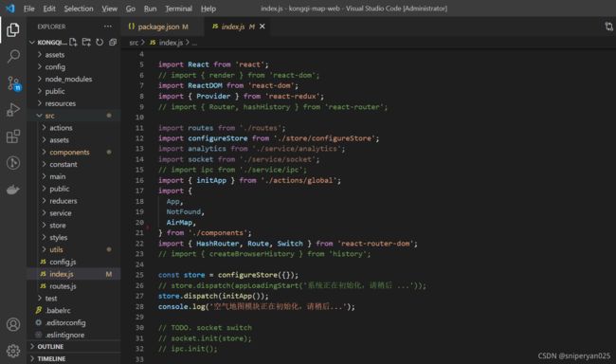Click the store.dispatch(initApp()) line
The width and height of the screenshot is (616, 364).
pyautogui.click(x=213, y=296)
